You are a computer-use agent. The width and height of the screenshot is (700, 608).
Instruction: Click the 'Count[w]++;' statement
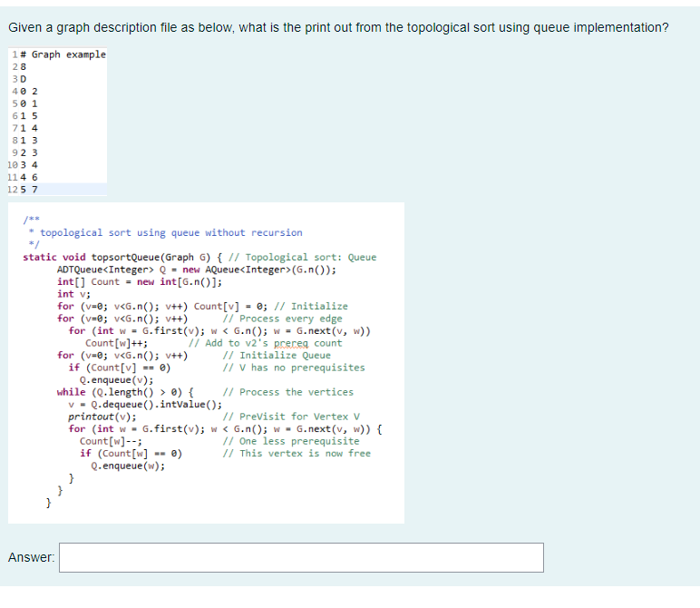116,343
